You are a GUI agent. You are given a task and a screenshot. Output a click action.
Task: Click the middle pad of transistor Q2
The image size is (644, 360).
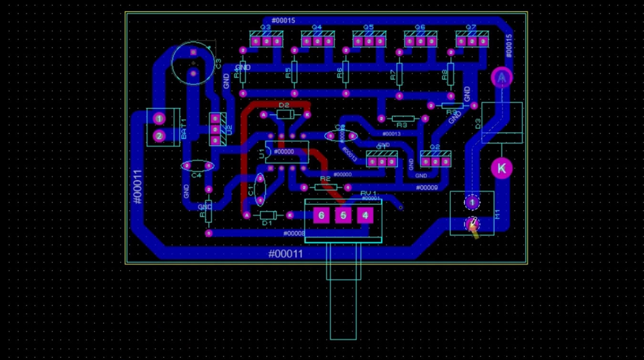436,162
